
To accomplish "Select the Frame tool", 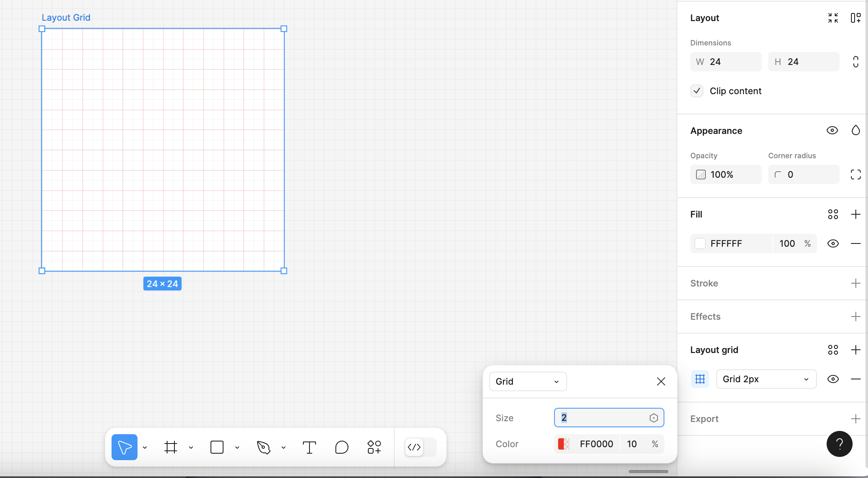I will click(171, 447).
